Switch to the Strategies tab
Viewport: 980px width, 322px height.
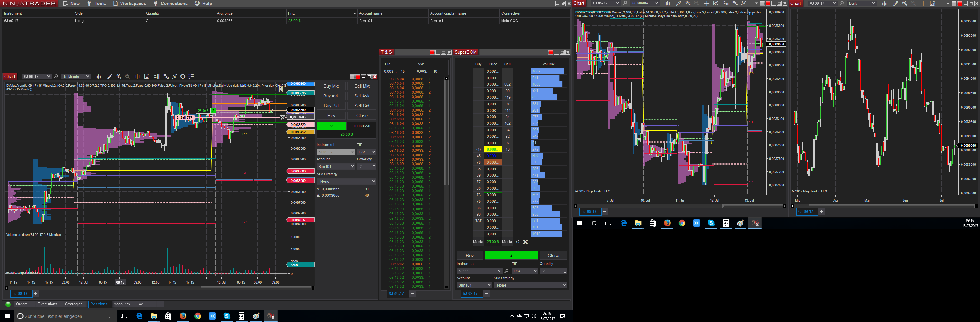tap(74, 304)
